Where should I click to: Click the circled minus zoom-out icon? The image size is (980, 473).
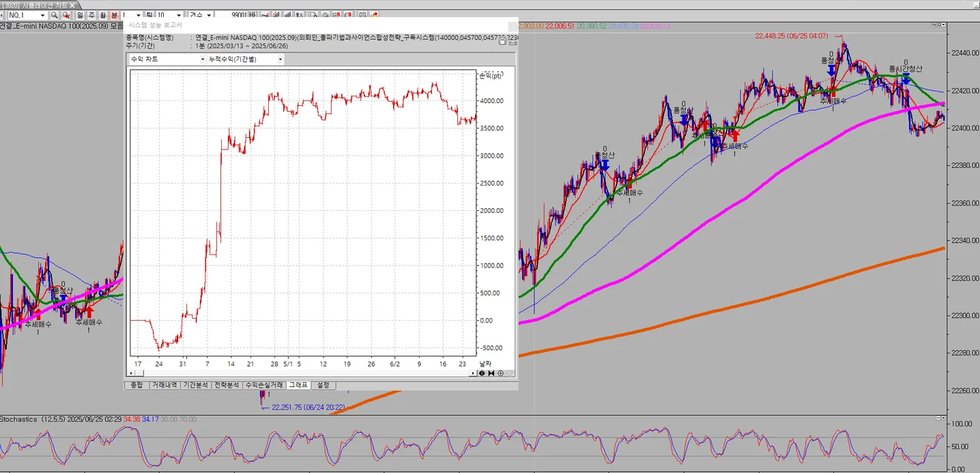click(510, 373)
